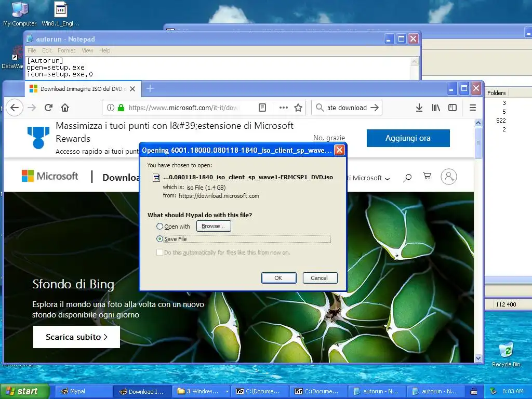Image resolution: width=532 pixels, height=399 pixels.
Task: Select the Save File radio button
Action: click(x=159, y=239)
